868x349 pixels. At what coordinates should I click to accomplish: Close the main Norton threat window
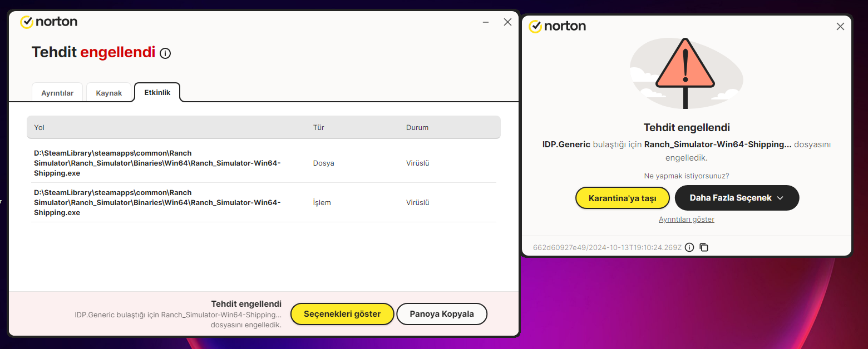coord(507,22)
